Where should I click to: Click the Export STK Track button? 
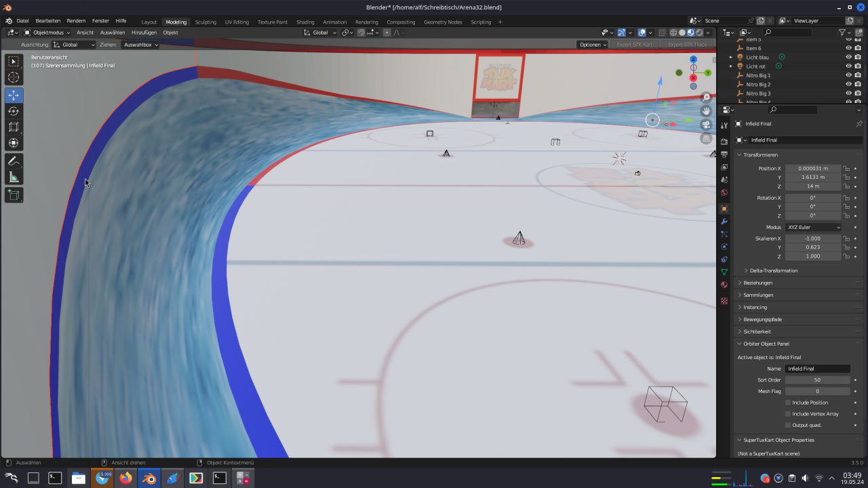click(687, 45)
